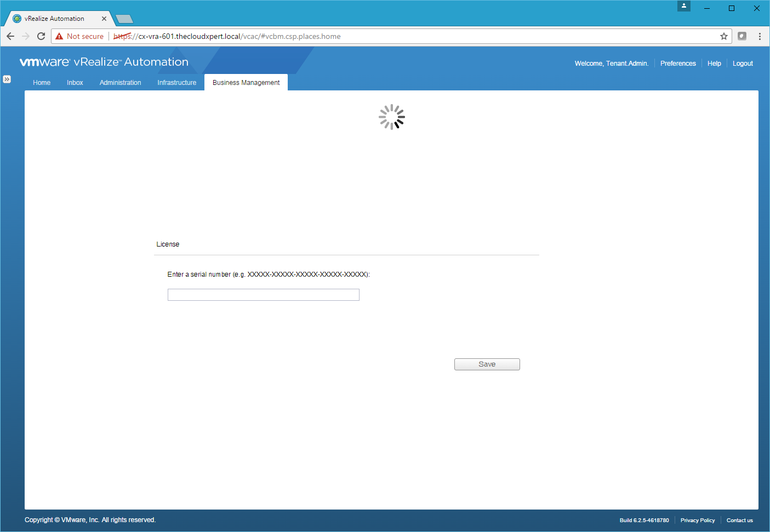Focus the serial number input field
The image size is (770, 532).
pos(263,295)
